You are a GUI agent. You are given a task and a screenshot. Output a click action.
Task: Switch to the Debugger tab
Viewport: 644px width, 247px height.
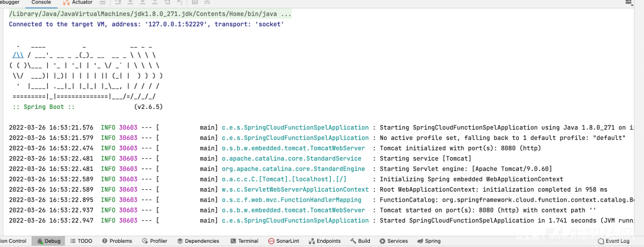click(x=10, y=2)
